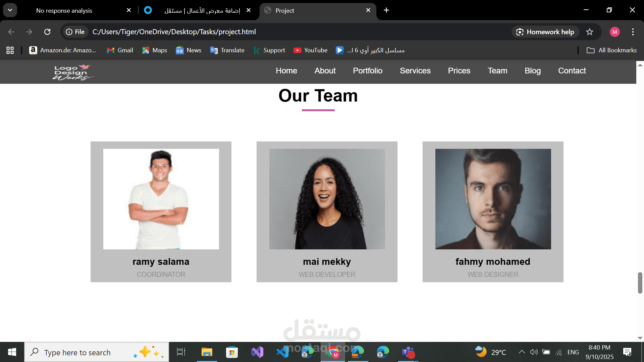Open Visual Studio Code from taskbar

pos(282,352)
